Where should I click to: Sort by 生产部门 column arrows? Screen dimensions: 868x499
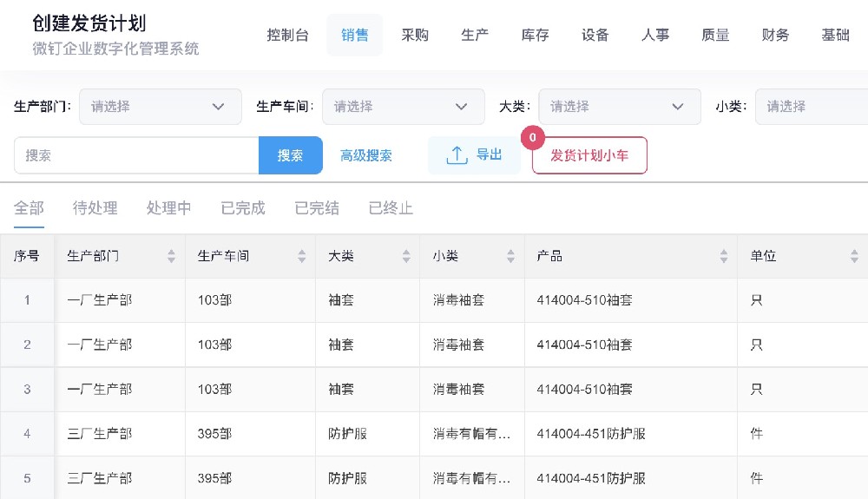[x=171, y=256]
